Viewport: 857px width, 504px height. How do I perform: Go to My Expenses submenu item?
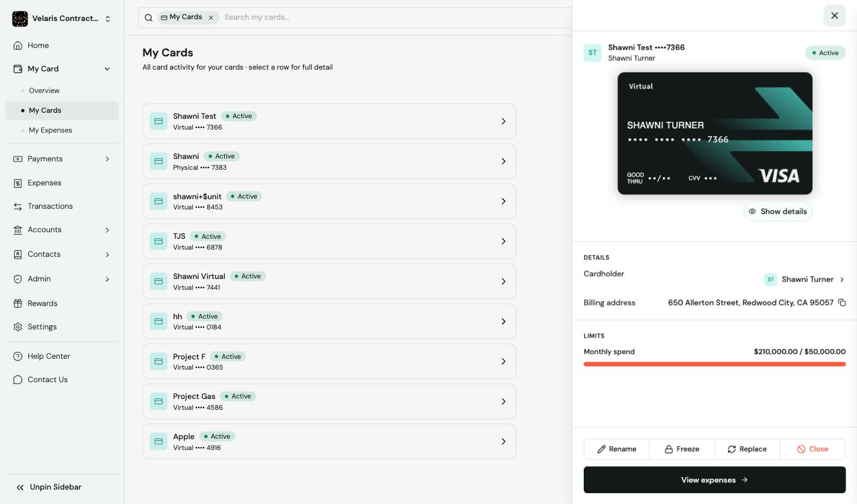(50, 130)
